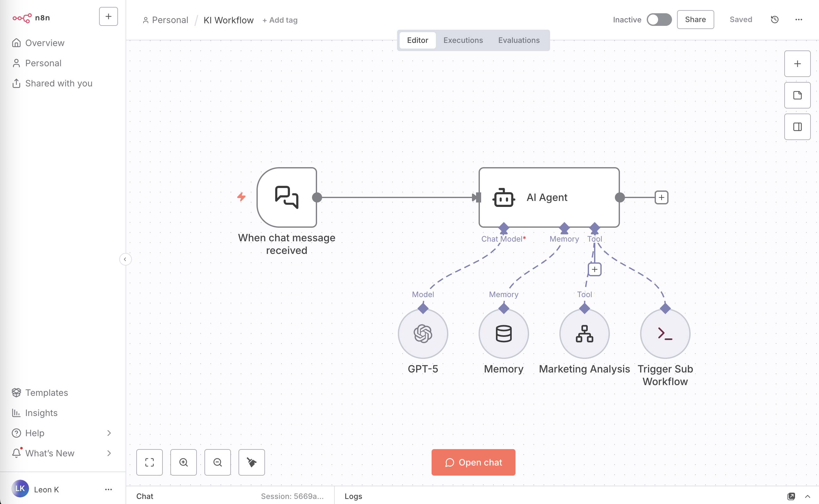Open workflow version history
This screenshot has height=504, width=819.
774,19
